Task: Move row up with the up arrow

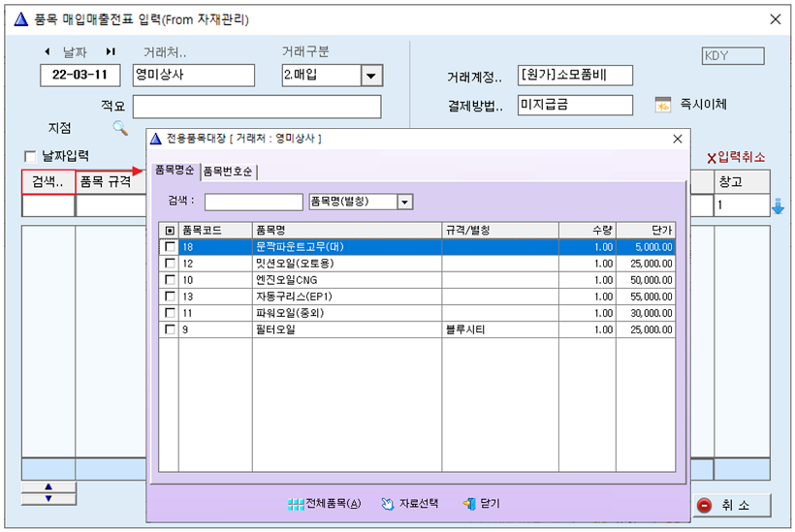Action: point(48,486)
